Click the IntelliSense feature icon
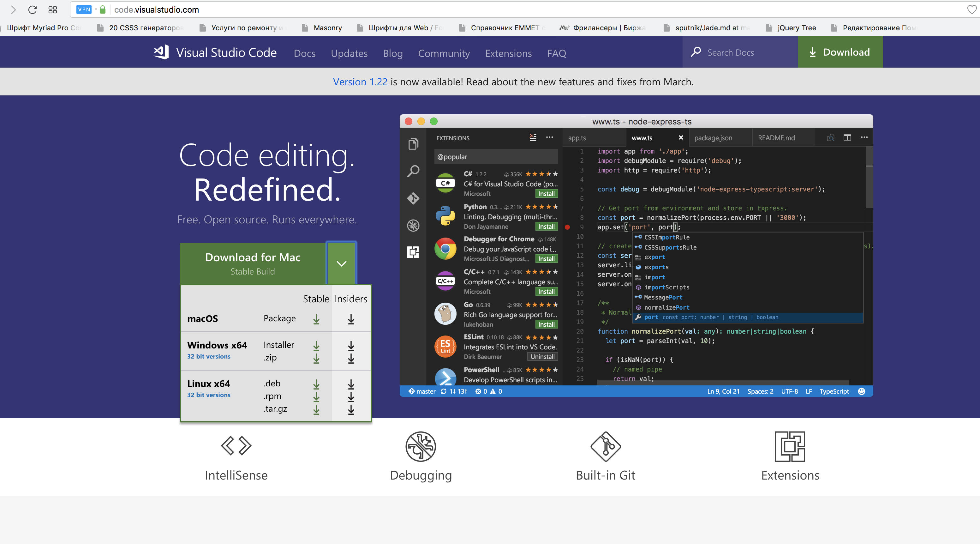Image resolution: width=980 pixels, height=544 pixels. click(236, 446)
